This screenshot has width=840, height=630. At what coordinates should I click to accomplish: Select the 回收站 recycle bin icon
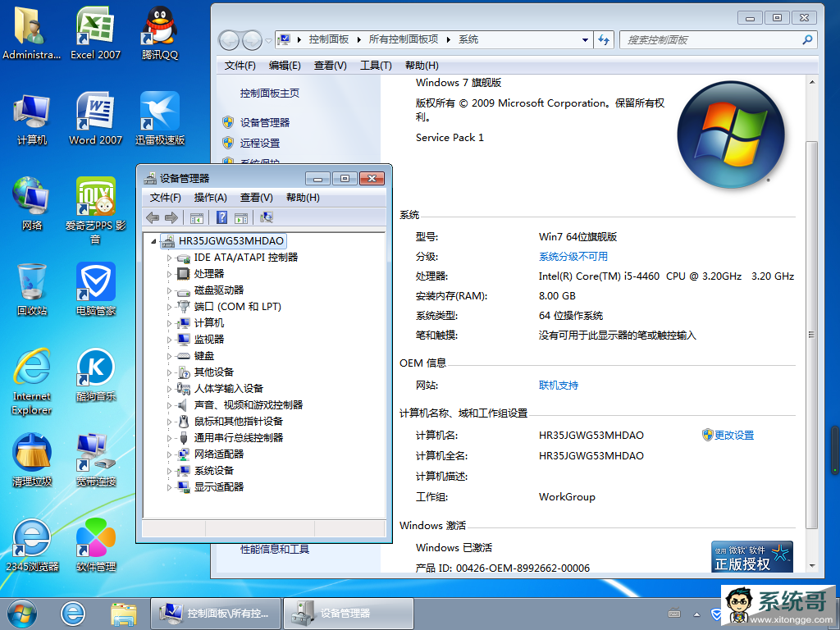pyautogui.click(x=32, y=290)
